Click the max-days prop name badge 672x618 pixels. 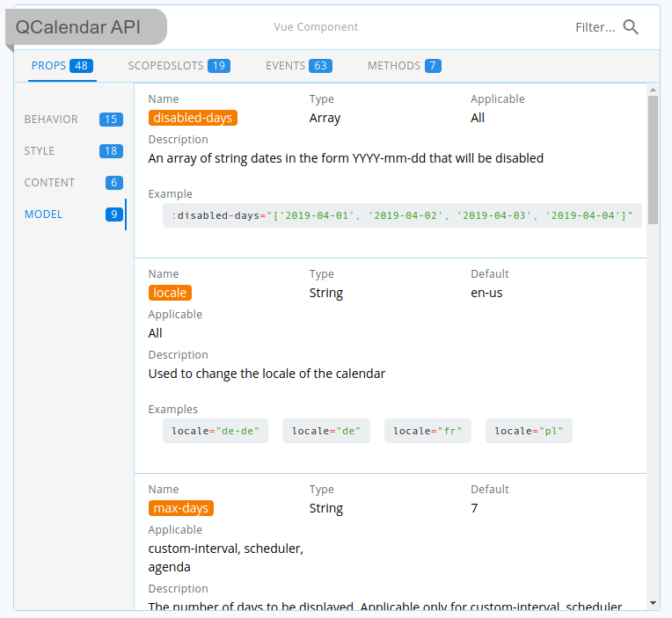point(181,508)
